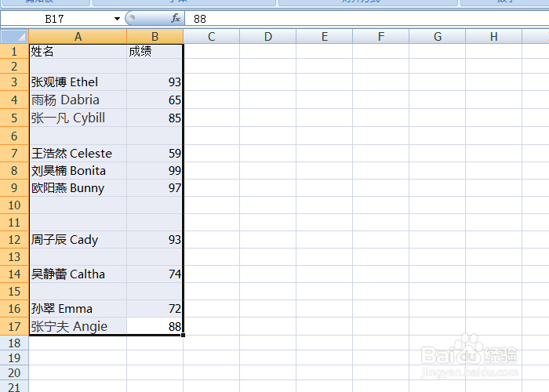
Task: Click cell 刘昊楠 Bonita
Action: coord(78,170)
